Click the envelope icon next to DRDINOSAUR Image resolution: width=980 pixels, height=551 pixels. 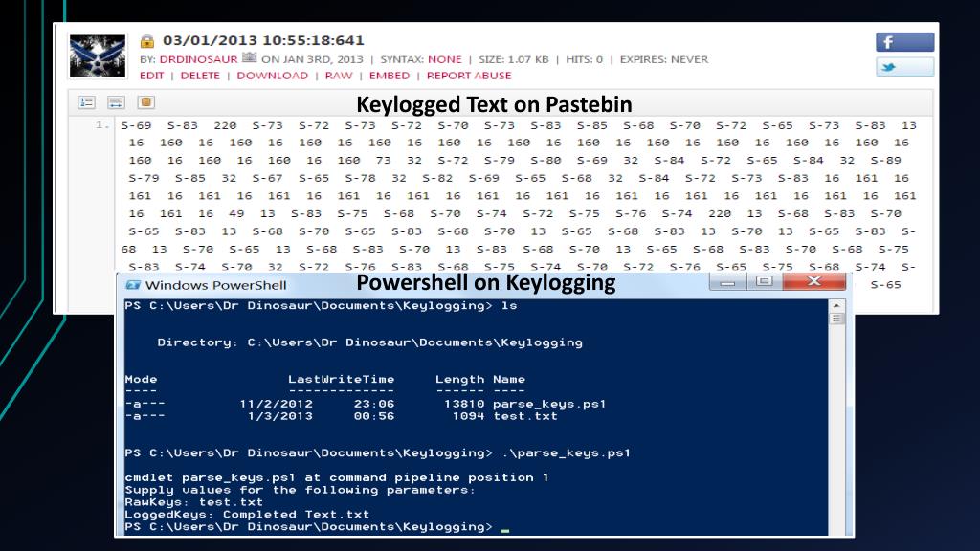click(250, 58)
